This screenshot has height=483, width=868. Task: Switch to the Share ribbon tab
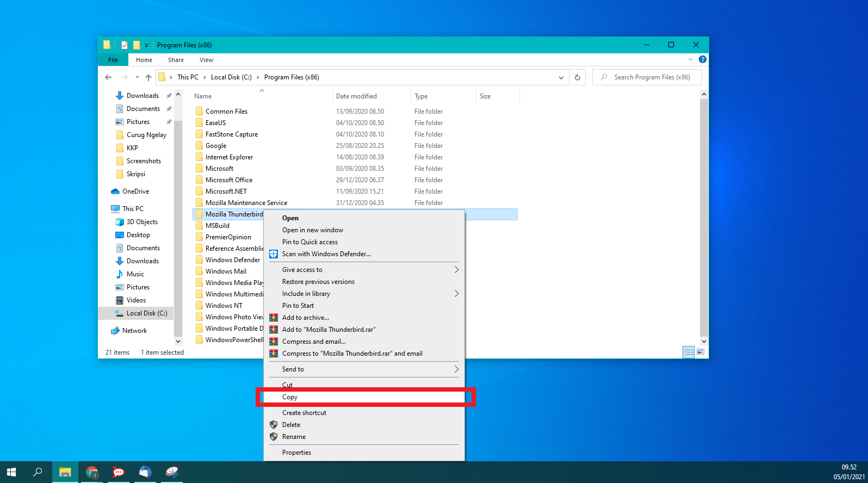[176, 60]
